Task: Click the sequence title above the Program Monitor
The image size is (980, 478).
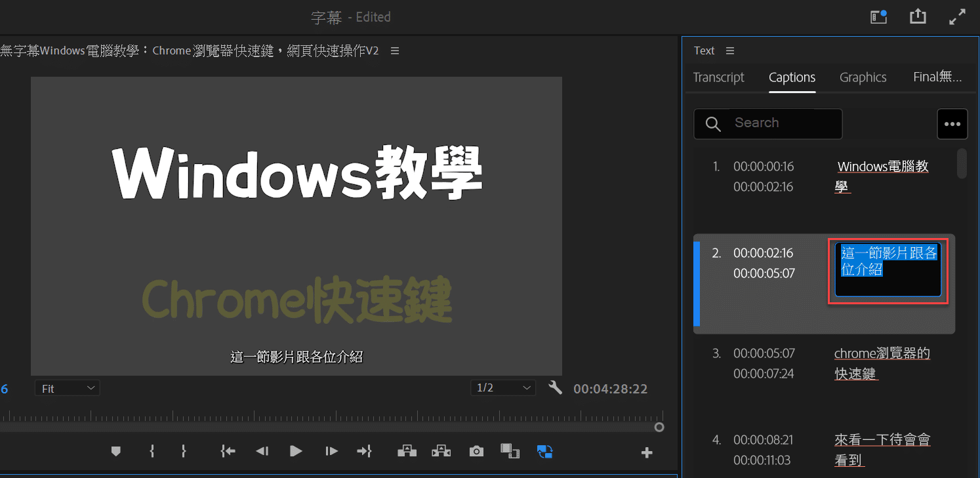Action: pos(190,51)
